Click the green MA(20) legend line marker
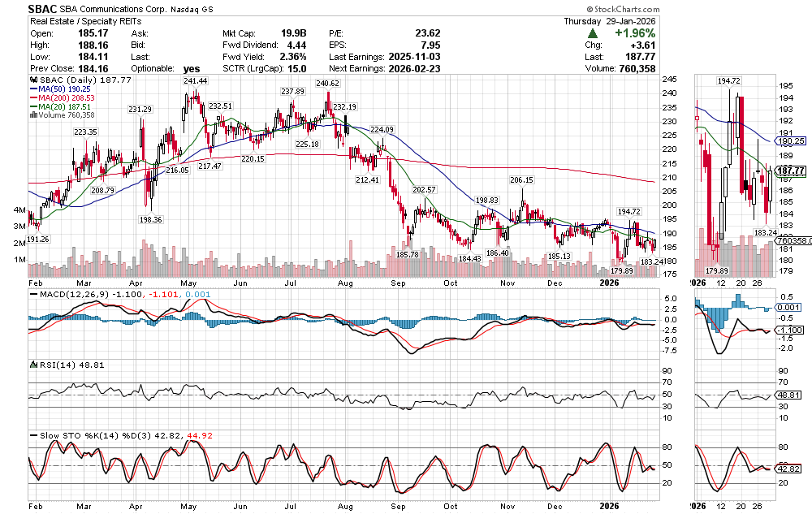 pos(32,106)
